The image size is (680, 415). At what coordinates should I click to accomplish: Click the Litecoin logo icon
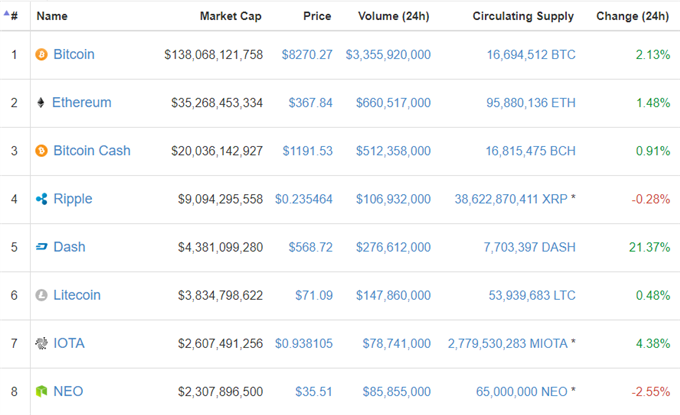[x=41, y=295]
